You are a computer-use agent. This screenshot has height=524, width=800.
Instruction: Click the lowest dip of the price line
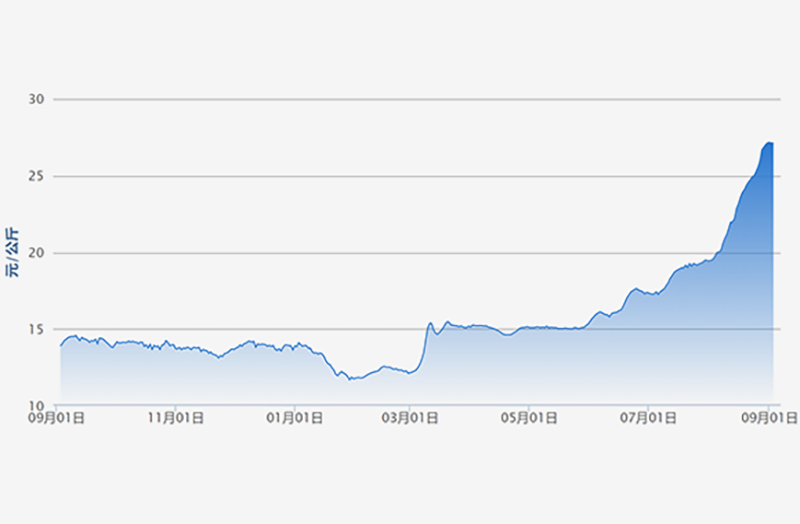tap(350, 379)
